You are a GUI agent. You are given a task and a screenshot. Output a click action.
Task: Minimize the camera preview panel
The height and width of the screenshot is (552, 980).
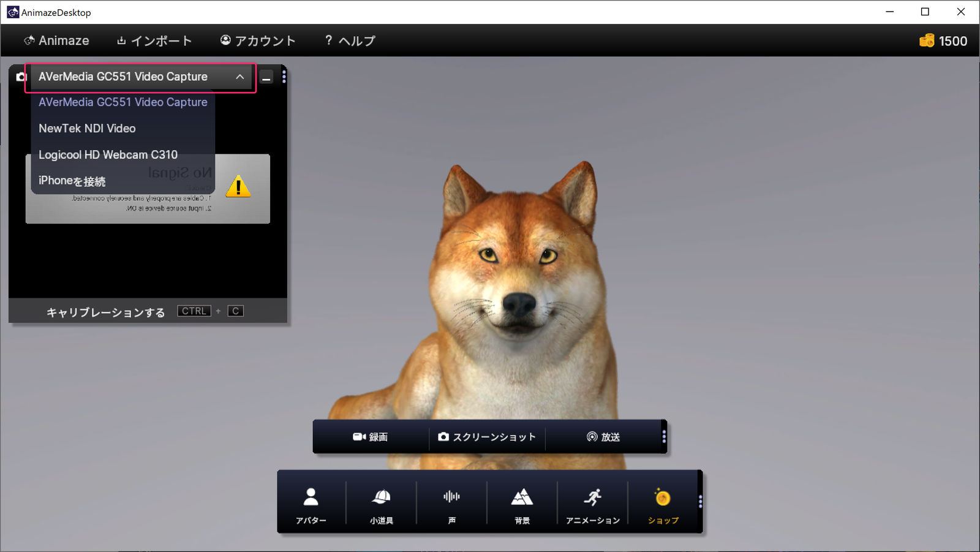pos(266,78)
